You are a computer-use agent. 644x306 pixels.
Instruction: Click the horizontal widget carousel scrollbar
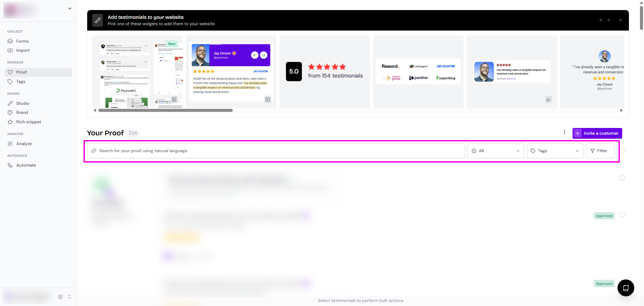click(x=165, y=111)
